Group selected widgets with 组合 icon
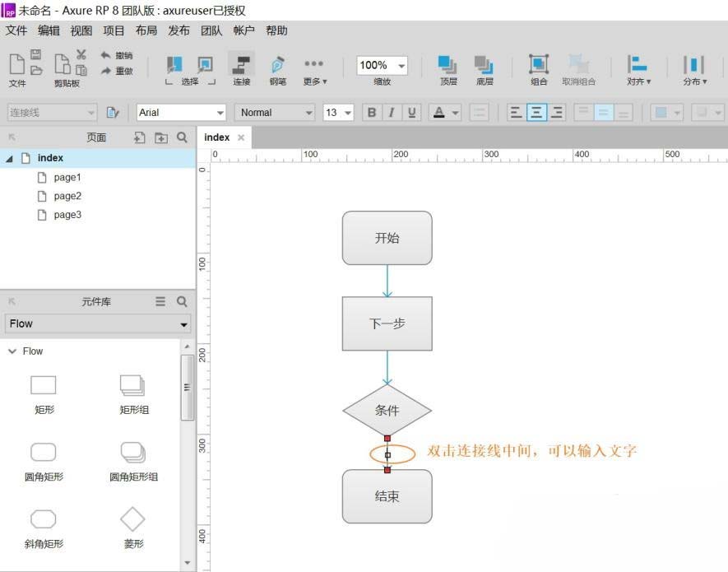The image size is (728, 572). point(538,66)
